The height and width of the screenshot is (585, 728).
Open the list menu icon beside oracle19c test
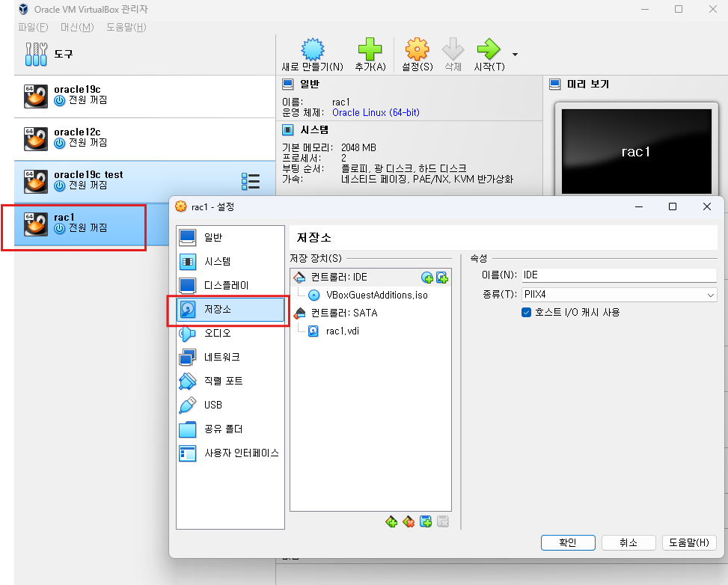click(x=251, y=182)
